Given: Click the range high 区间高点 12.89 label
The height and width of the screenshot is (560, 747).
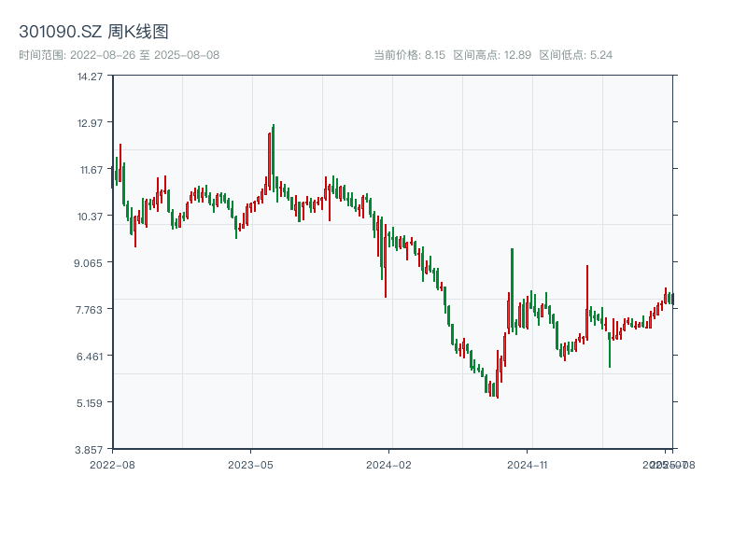Looking at the screenshot, I should coord(492,55).
